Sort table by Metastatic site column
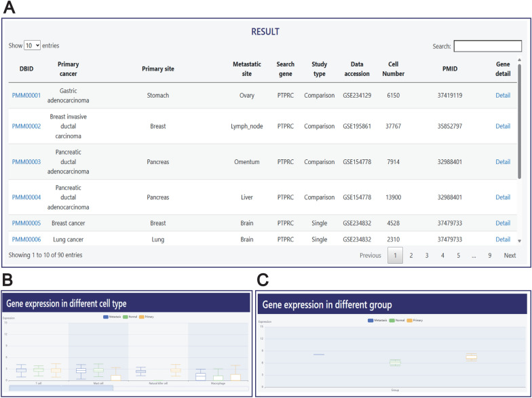The image size is (532, 398). pyautogui.click(x=247, y=69)
